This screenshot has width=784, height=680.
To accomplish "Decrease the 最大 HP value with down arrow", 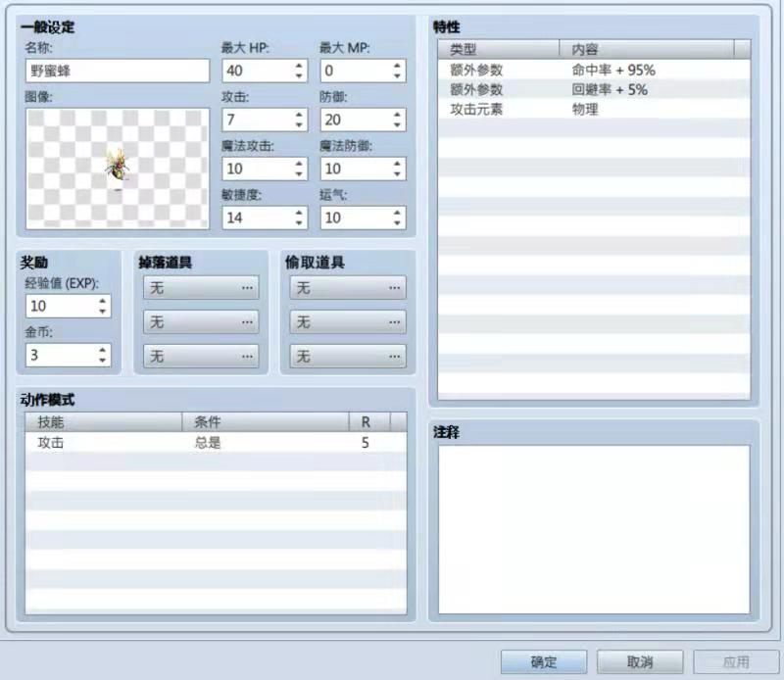I will pyautogui.click(x=299, y=76).
